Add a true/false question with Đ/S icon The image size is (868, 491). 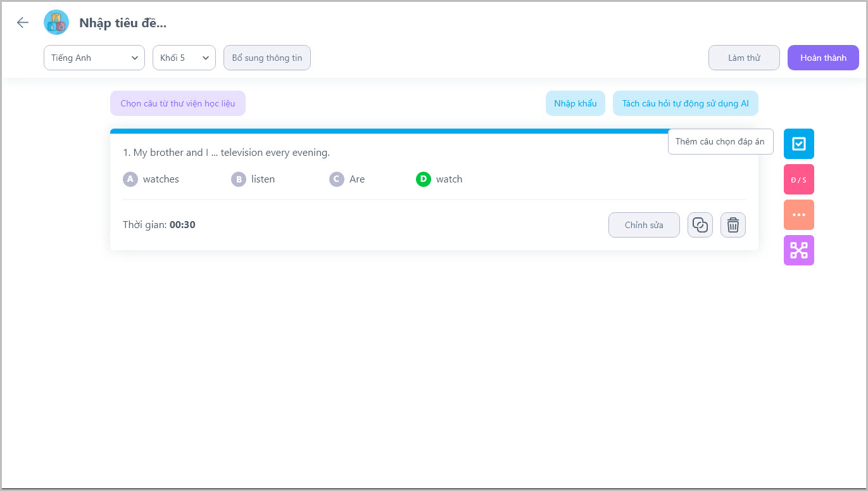click(x=799, y=179)
